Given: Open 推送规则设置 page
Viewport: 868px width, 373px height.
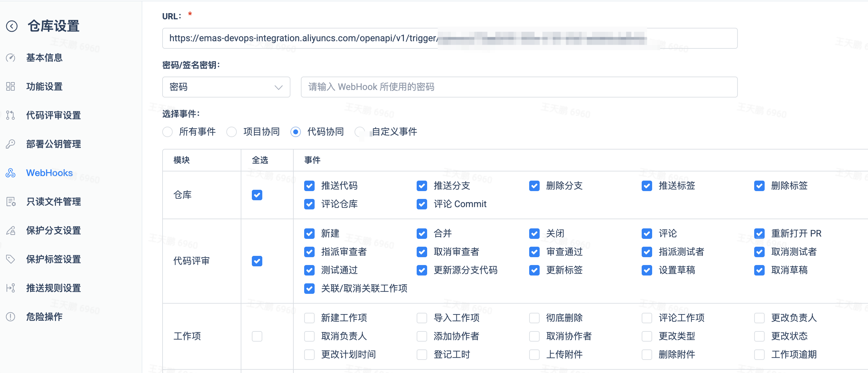Looking at the screenshot, I should point(54,288).
